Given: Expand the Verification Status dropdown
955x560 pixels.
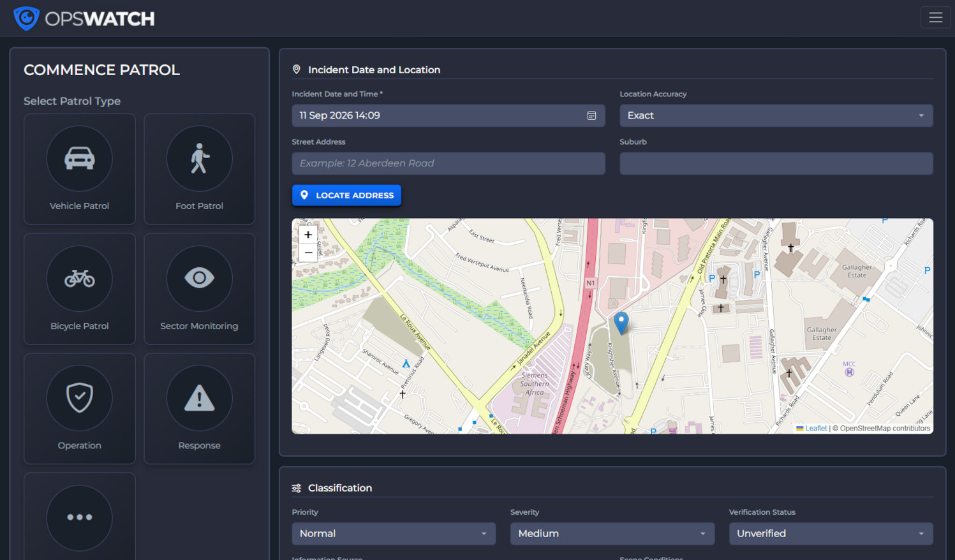Looking at the screenshot, I should click(831, 534).
